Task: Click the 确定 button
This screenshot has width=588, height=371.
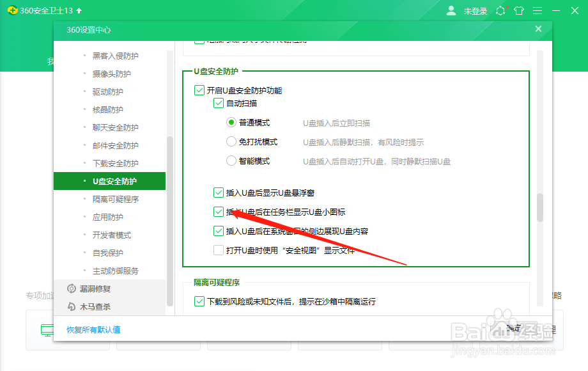Action: [514, 329]
